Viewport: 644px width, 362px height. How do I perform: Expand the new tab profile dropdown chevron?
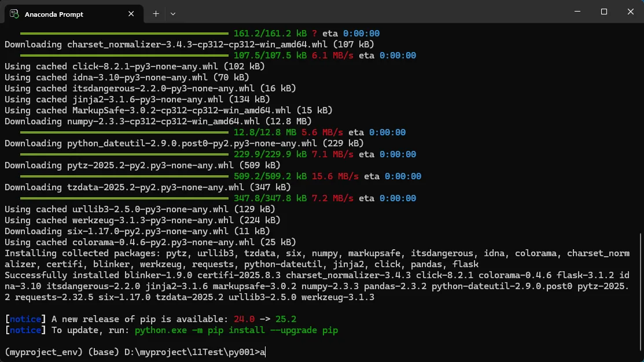[173, 13]
